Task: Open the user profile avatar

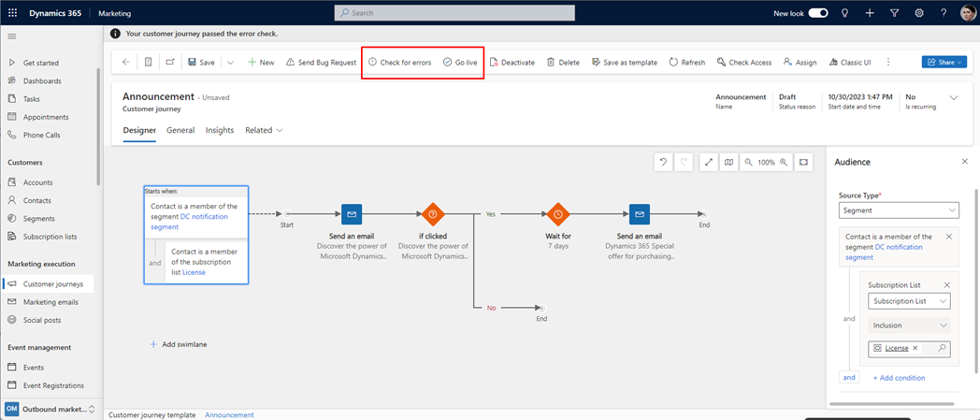Action: 968,12
